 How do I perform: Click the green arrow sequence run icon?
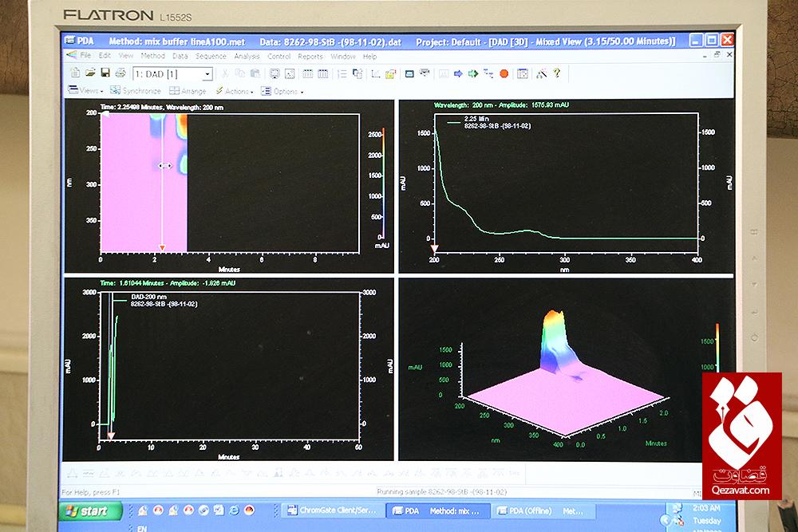tap(472, 73)
